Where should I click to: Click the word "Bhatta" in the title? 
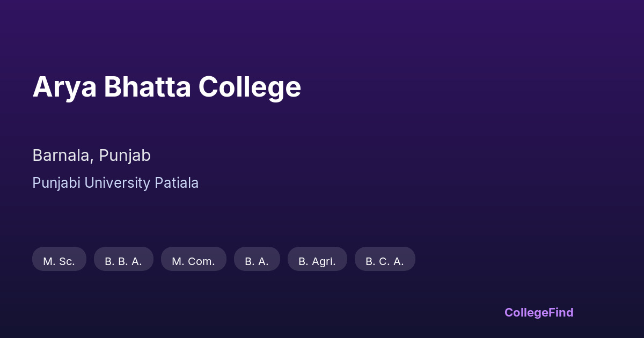[x=147, y=87]
